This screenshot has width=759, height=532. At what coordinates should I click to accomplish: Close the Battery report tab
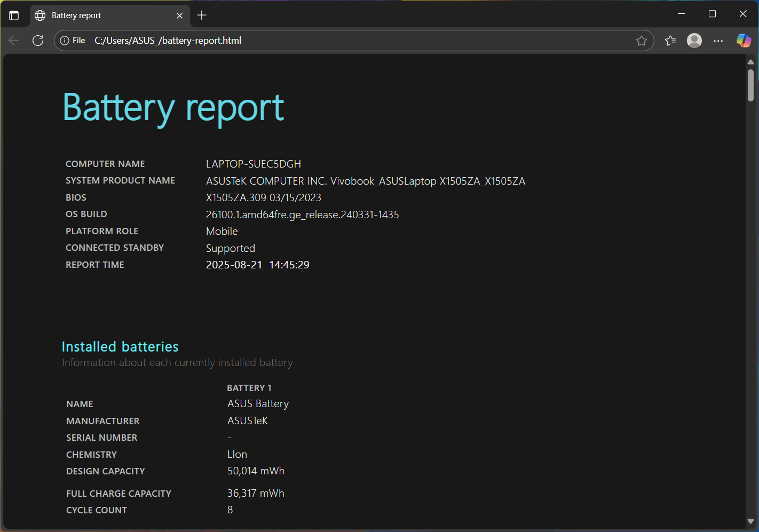pos(179,15)
